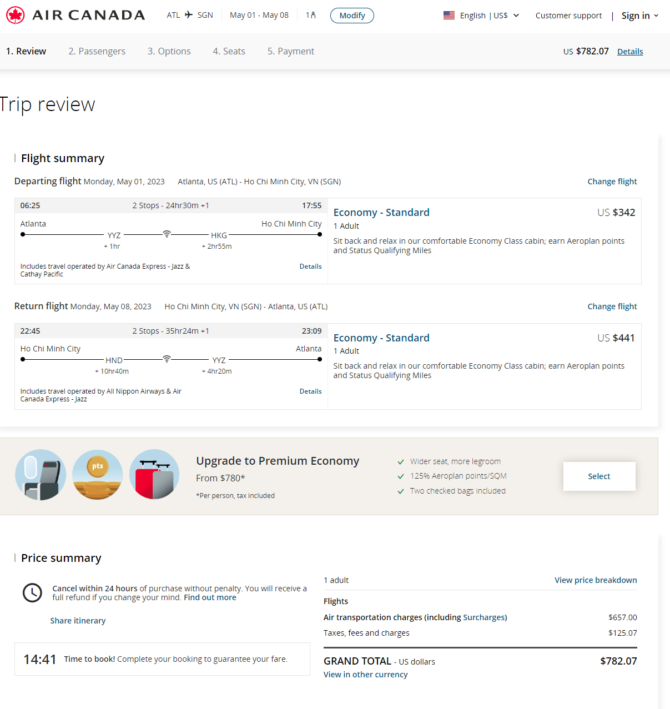This screenshot has width=670, height=709.
Task: Click the US flag icon
Action: click(x=449, y=15)
